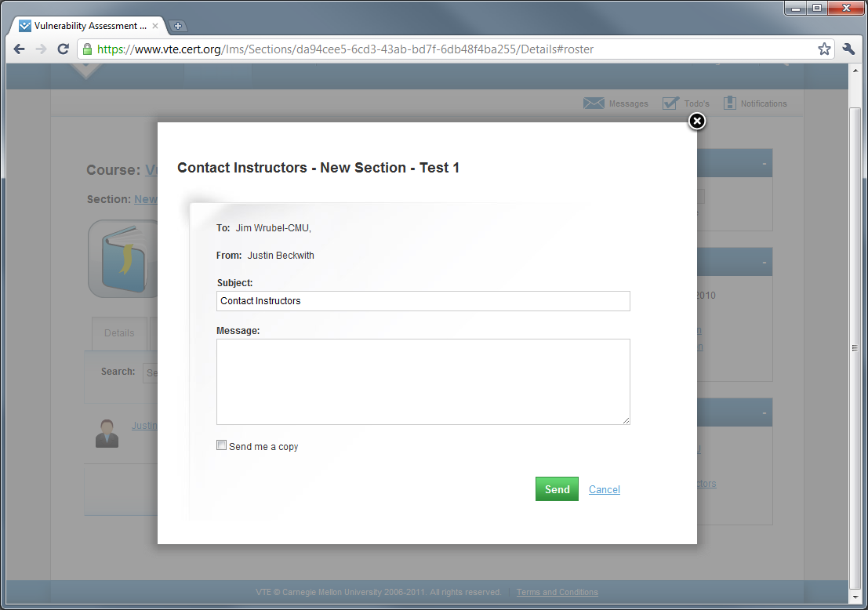
Task: Click the vertical scrollbar thumb
Action: 855,348
